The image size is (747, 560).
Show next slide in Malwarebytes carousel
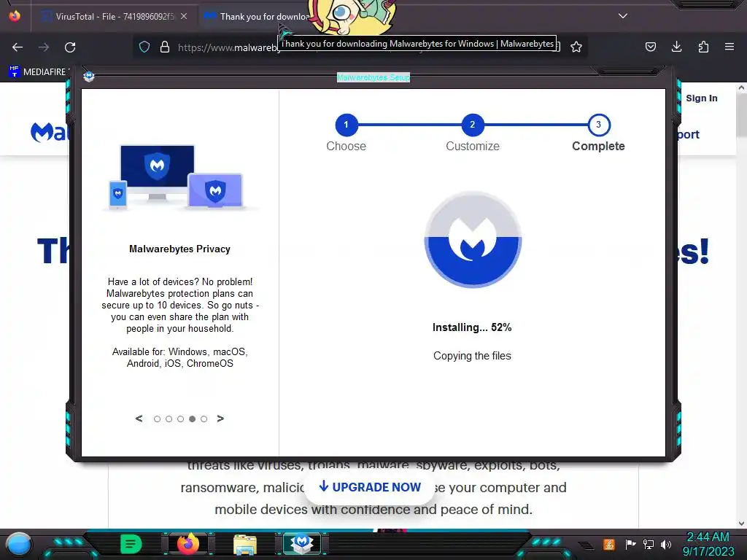220,419
